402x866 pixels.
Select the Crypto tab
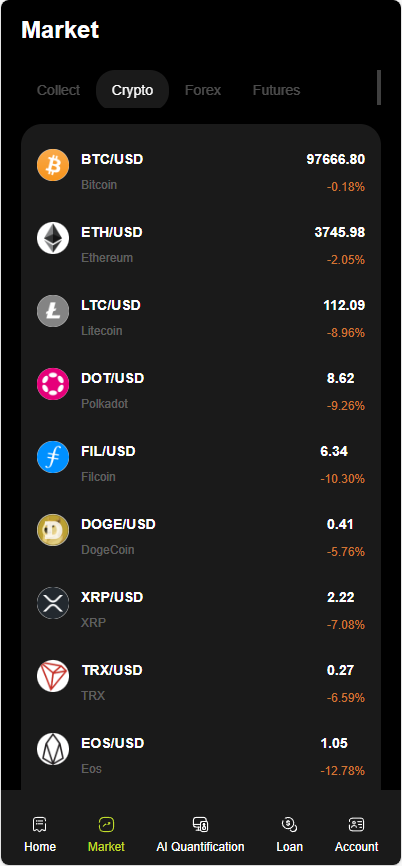pyautogui.click(x=133, y=90)
